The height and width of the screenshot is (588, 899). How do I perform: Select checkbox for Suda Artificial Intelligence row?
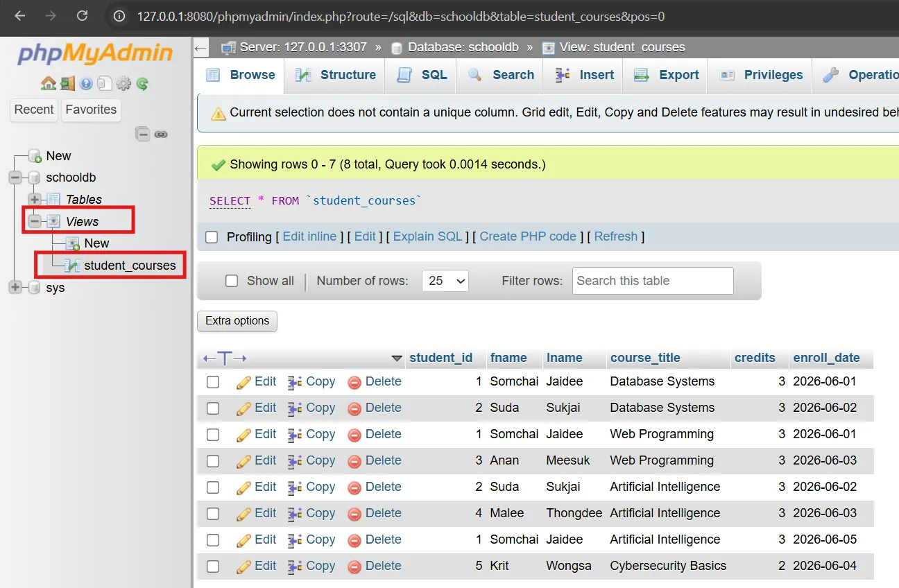click(x=213, y=487)
